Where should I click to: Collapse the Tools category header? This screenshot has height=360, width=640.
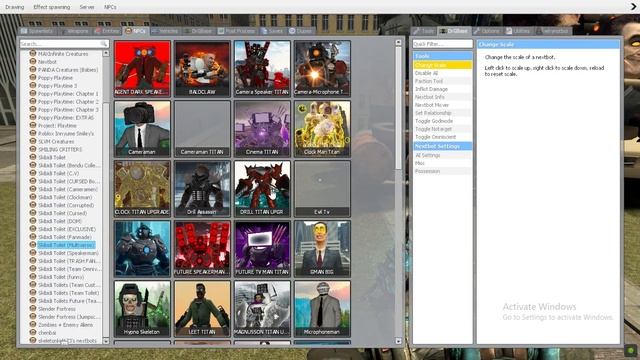coord(442,56)
